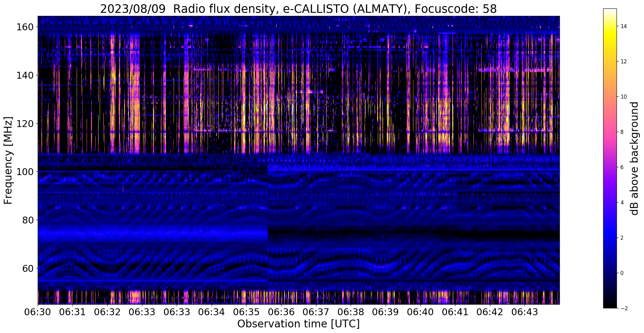Click the plot title mentioning e-CALLISTO (ALMATY)

coord(298,9)
